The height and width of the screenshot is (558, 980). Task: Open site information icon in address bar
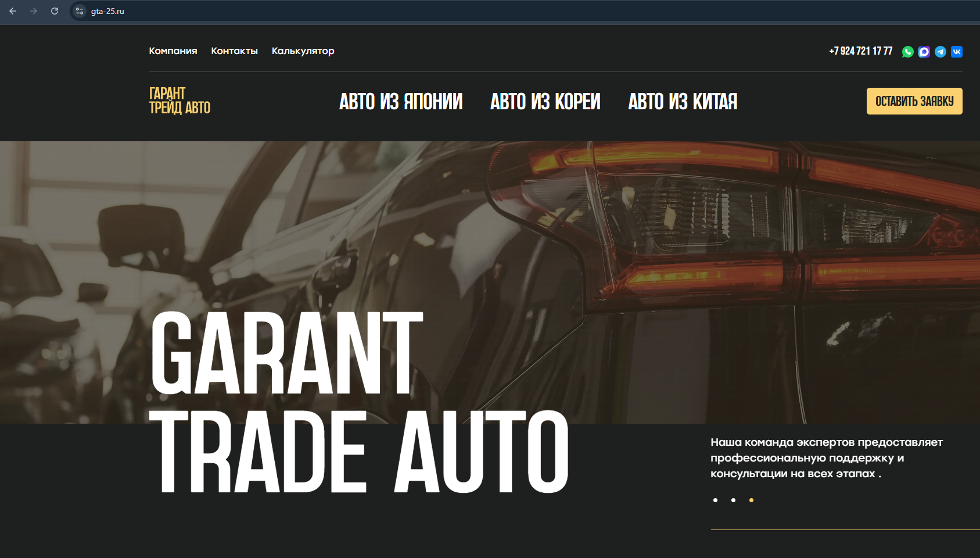pos(80,11)
